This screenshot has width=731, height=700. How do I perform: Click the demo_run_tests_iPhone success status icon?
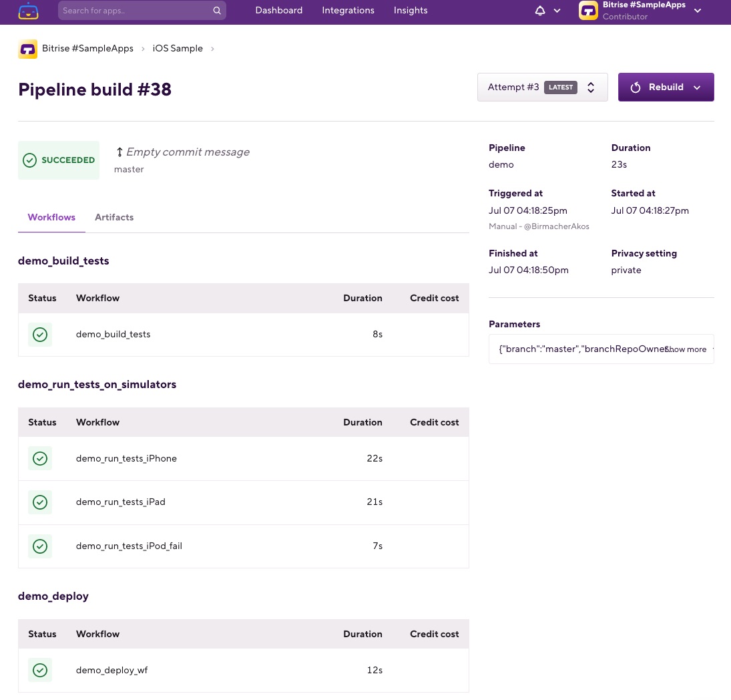click(x=40, y=459)
